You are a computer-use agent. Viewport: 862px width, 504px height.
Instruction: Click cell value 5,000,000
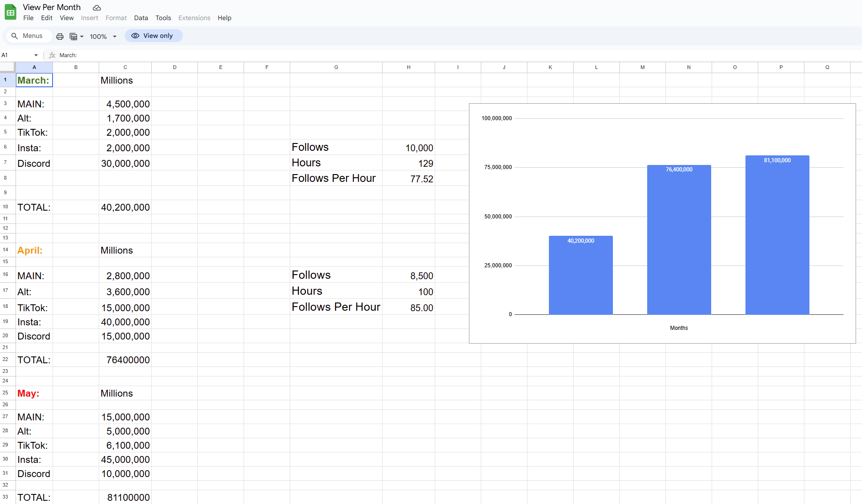tap(125, 431)
